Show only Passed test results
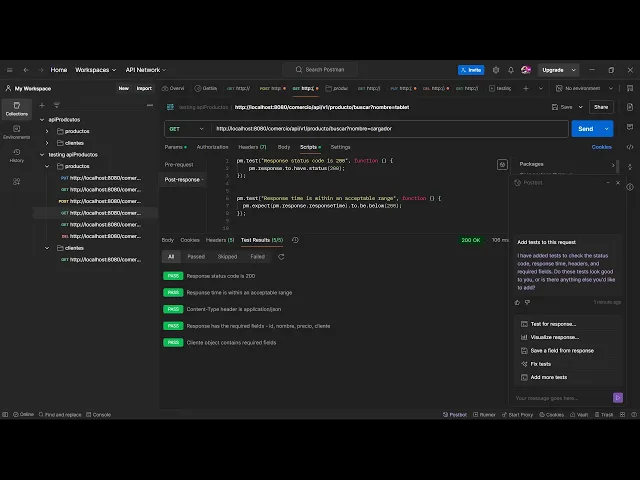Viewport: 640px width, 480px height. 196,257
